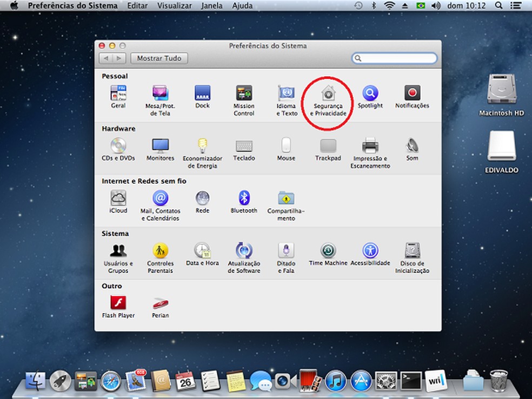Open the Rede preference pane
The width and height of the screenshot is (532, 399).
click(x=202, y=202)
